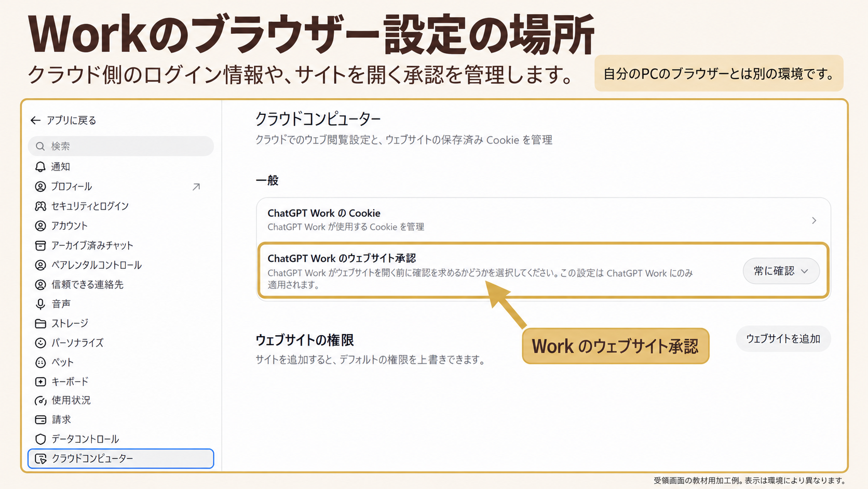Expand the ChatGPT Work の Cookie chevron

(x=814, y=221)
